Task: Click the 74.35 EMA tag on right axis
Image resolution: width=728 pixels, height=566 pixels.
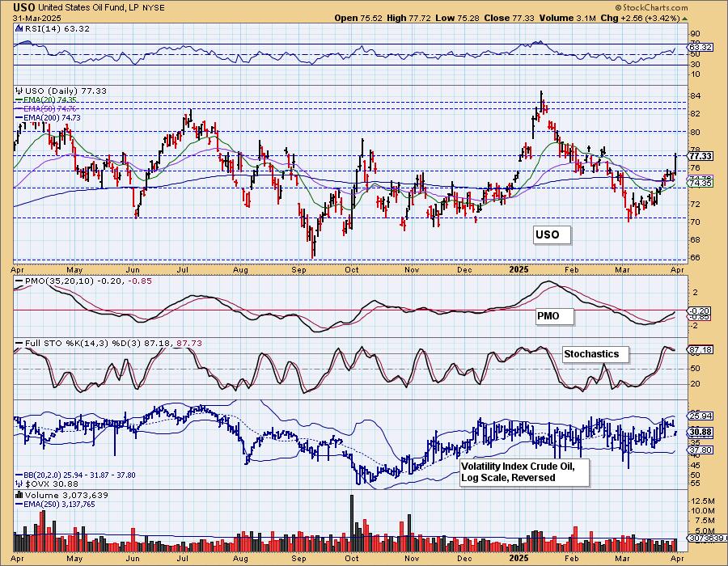Action: tap(700, 184)
